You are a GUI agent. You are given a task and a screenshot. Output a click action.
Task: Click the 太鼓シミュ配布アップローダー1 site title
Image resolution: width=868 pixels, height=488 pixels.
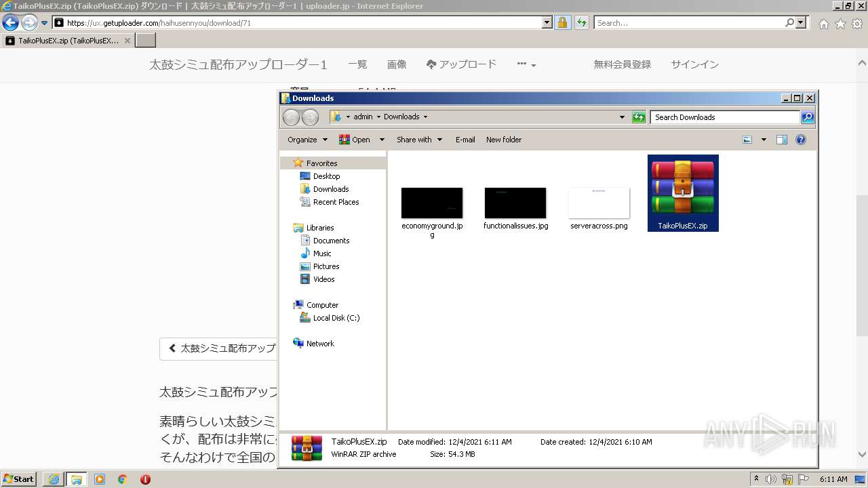(238, 65)
